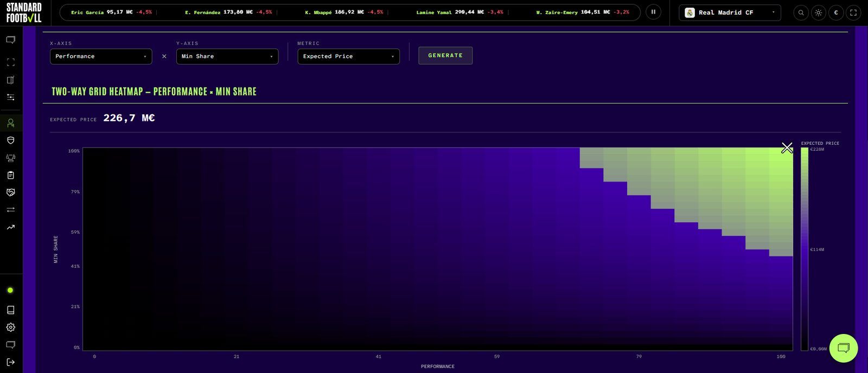Open the green chat bubble button
Image resolution: width=868 pixels, height=373 pixels.
(x=843, y=348)
